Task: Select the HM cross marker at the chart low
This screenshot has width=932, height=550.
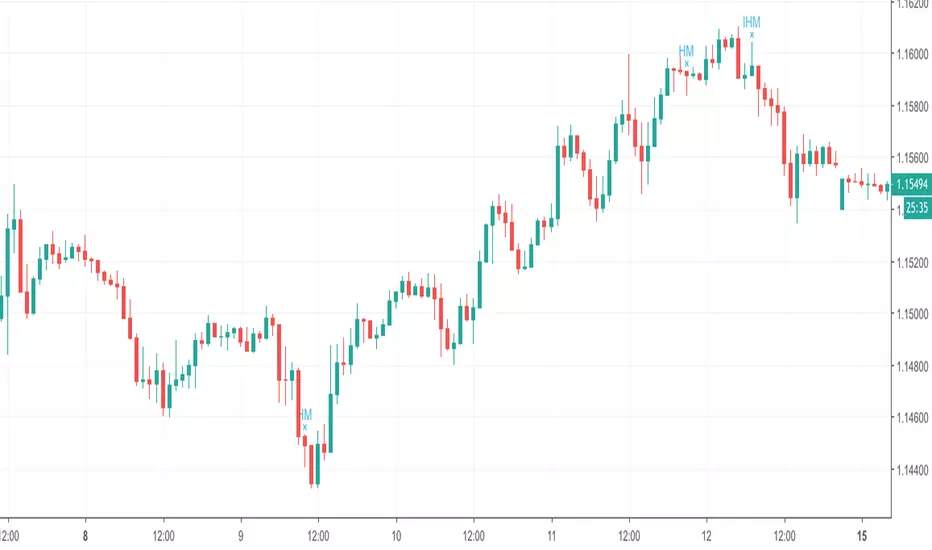Action: [305, 427]
